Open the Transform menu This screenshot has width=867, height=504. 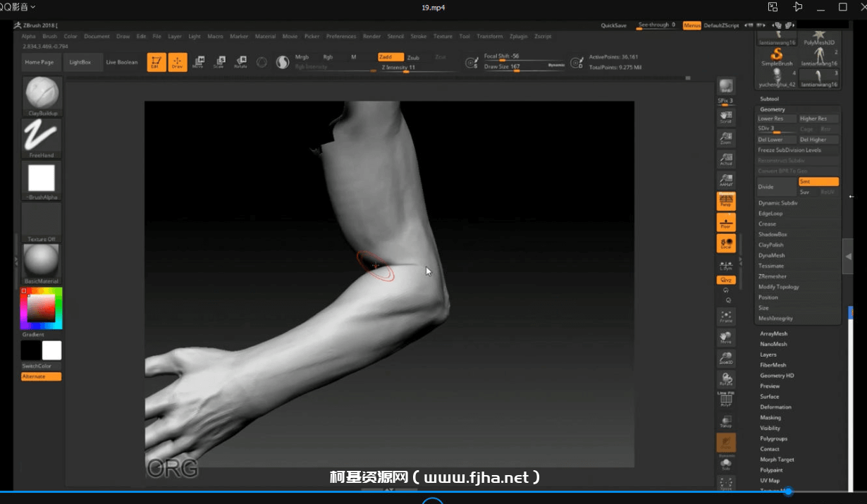[x=490, y=36]
